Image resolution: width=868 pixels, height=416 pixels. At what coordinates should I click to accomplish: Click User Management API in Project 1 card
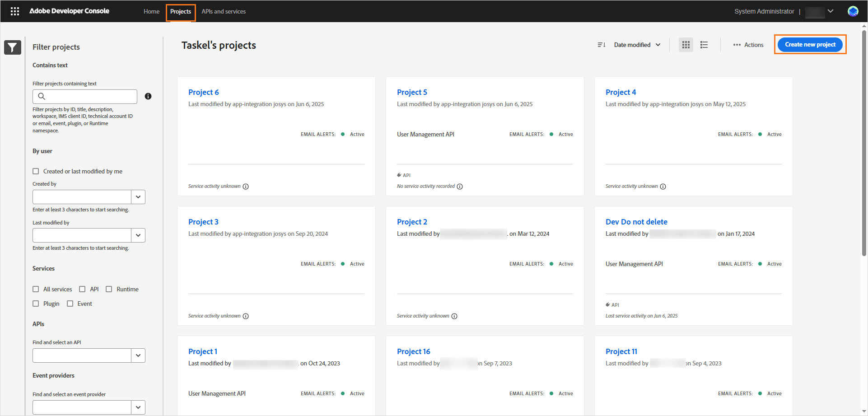217,393
